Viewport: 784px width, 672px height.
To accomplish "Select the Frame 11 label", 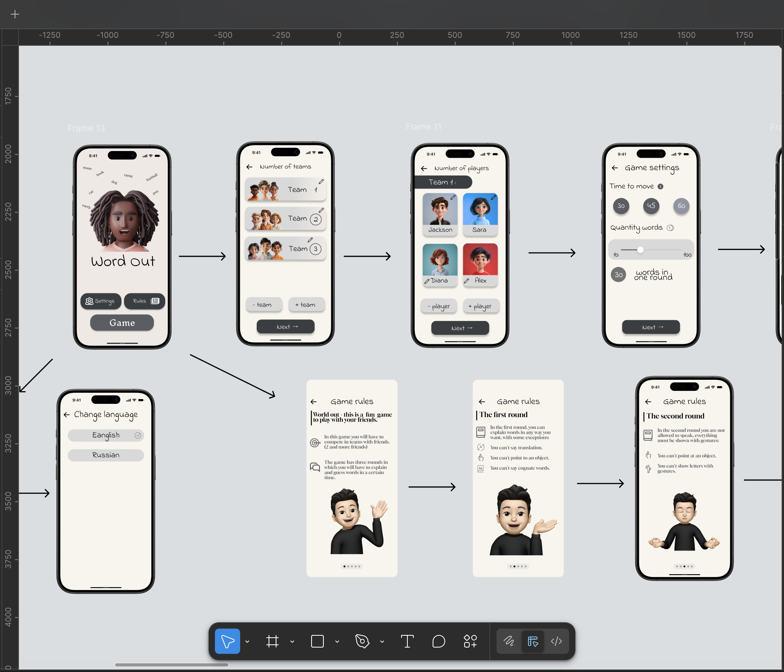I will 423,127.
